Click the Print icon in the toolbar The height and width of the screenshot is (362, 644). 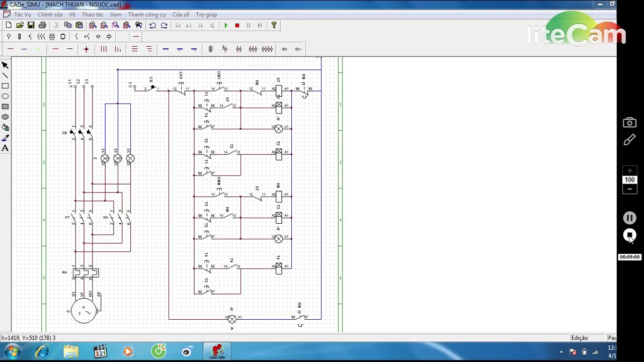pos(42,25)
